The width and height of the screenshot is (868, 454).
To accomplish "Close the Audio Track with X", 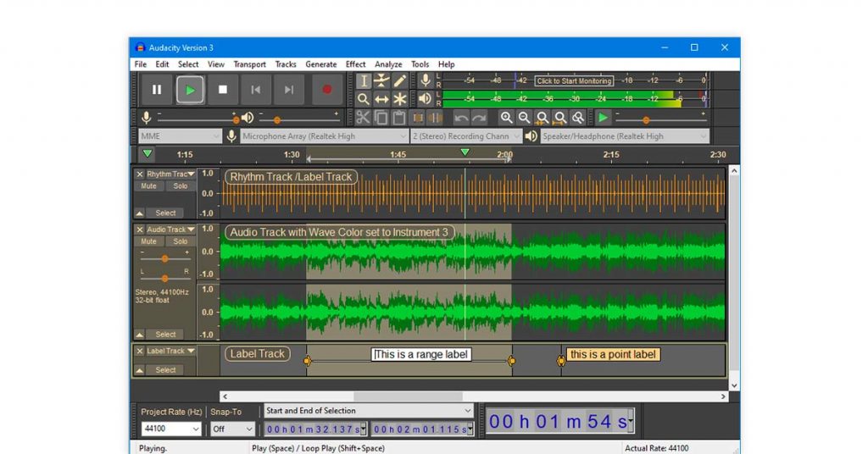I will point(140,230).
